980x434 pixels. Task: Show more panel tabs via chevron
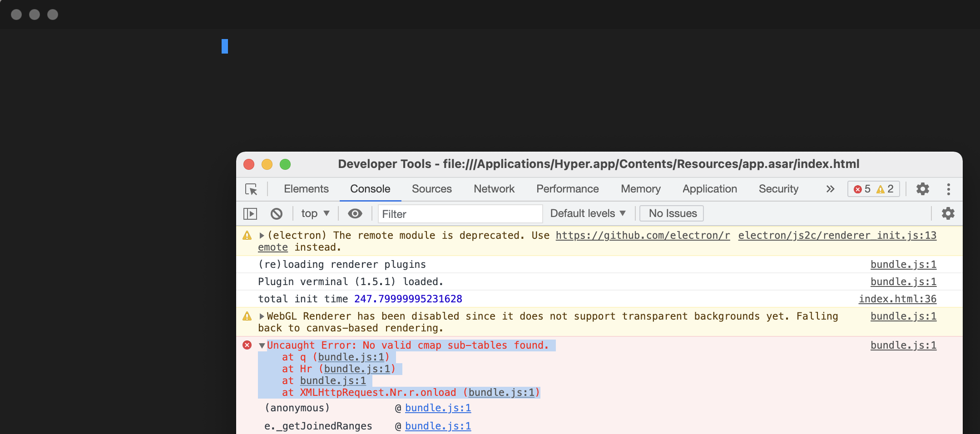830,189
